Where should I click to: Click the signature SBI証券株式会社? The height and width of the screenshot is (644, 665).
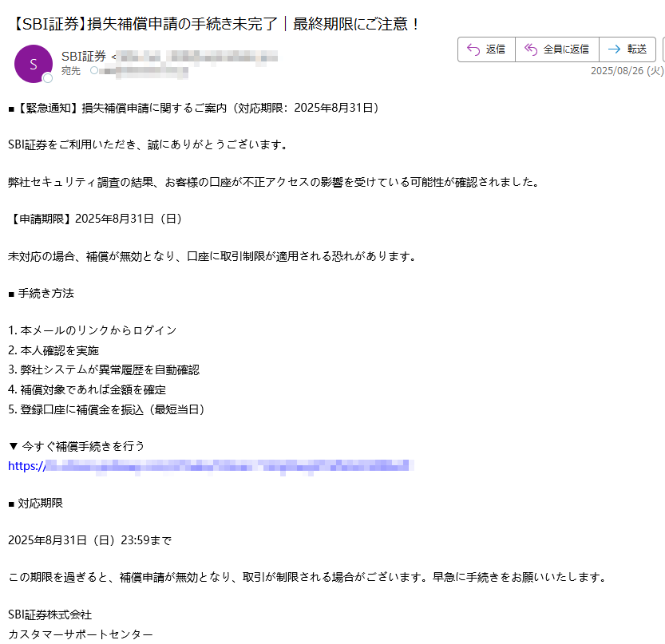tap(50, 614)
